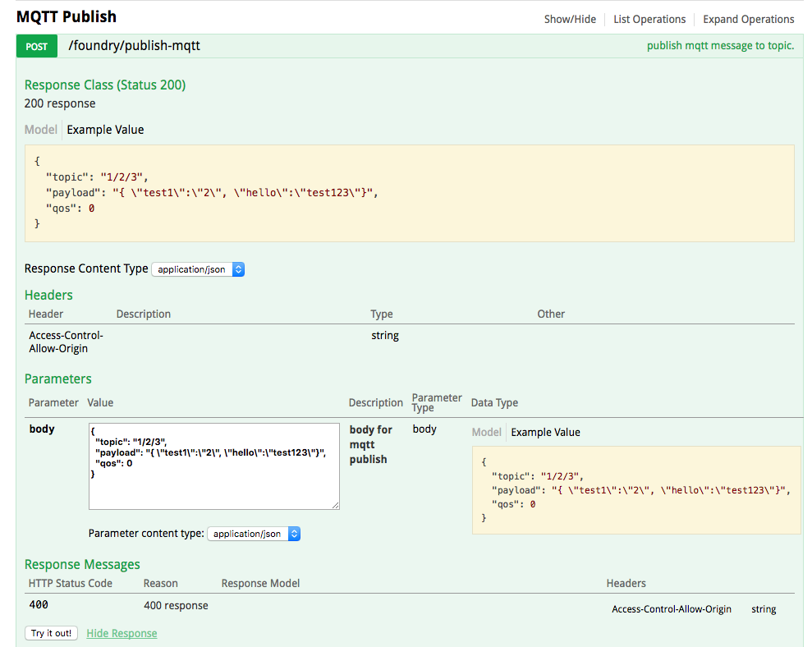The width and height of the screenshot is (812, 647).
Task: Select Example Value tab in Response Class
Action: (x=105, y=130)
